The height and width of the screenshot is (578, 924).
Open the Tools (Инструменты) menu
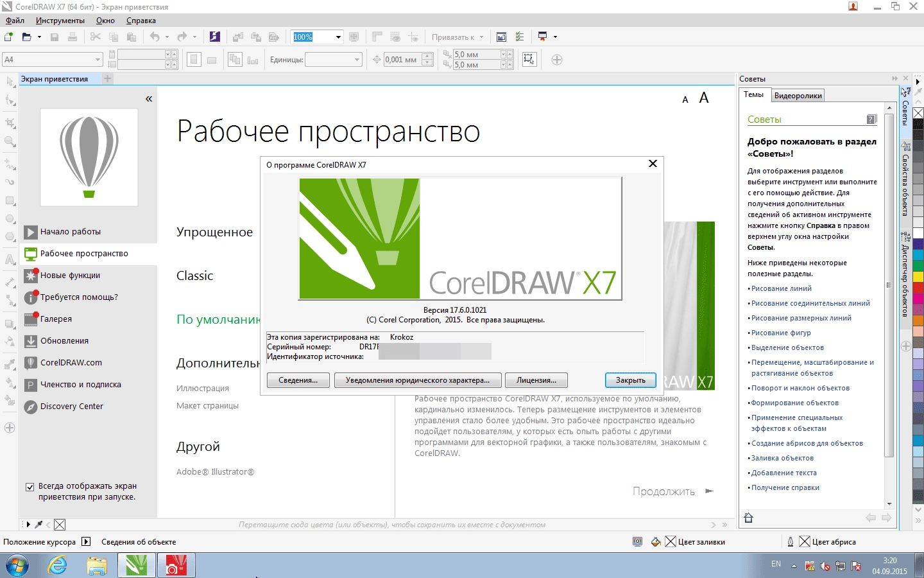(x=60, y=21)
